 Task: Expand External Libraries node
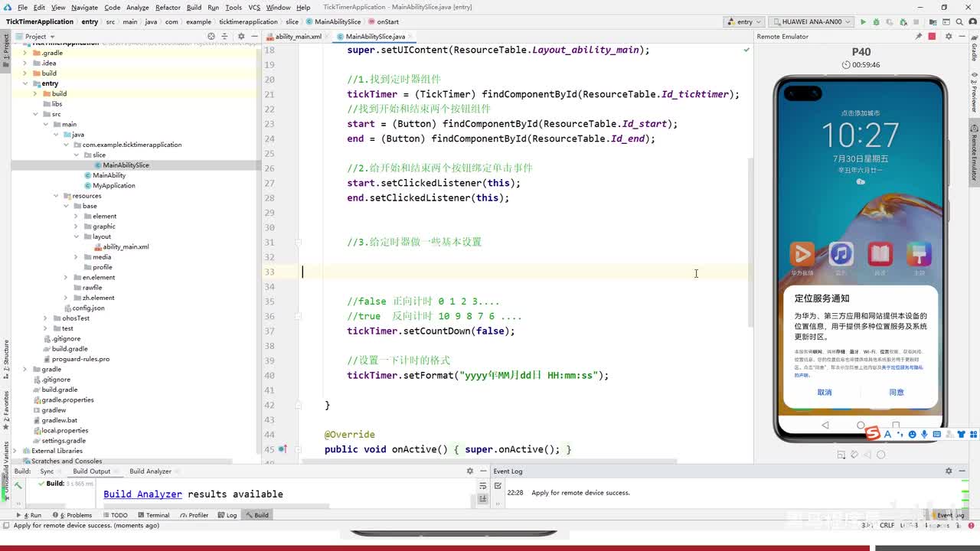point(15,451)
